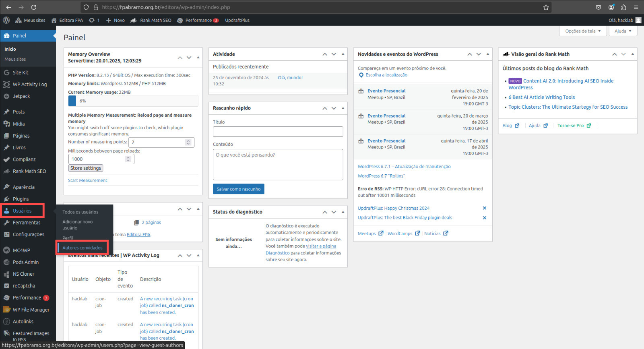Click the WordPress logo in admin bar

6,20
